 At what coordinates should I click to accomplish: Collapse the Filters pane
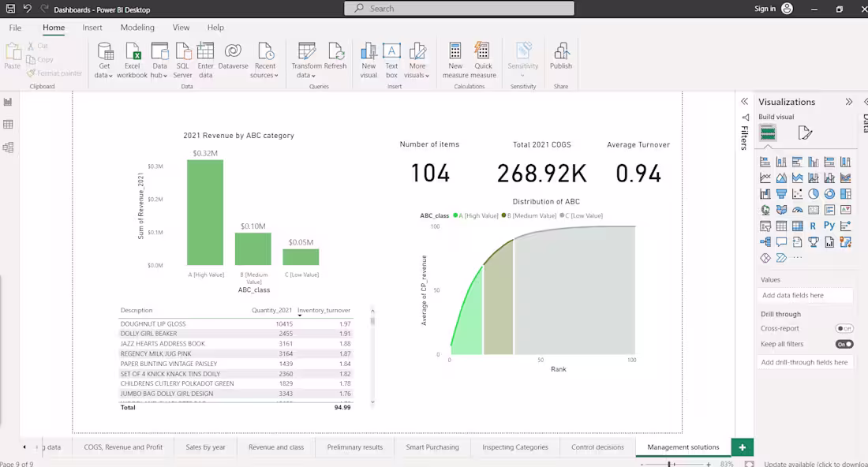click(744, 103)
